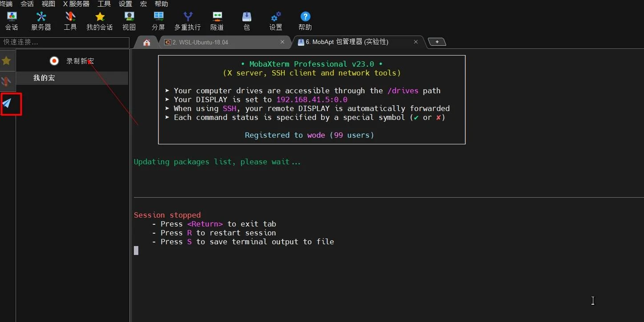The width and height of the screenshot is (644, 322).
Task: Go to the home tab icon
Action: coord(147,42)
